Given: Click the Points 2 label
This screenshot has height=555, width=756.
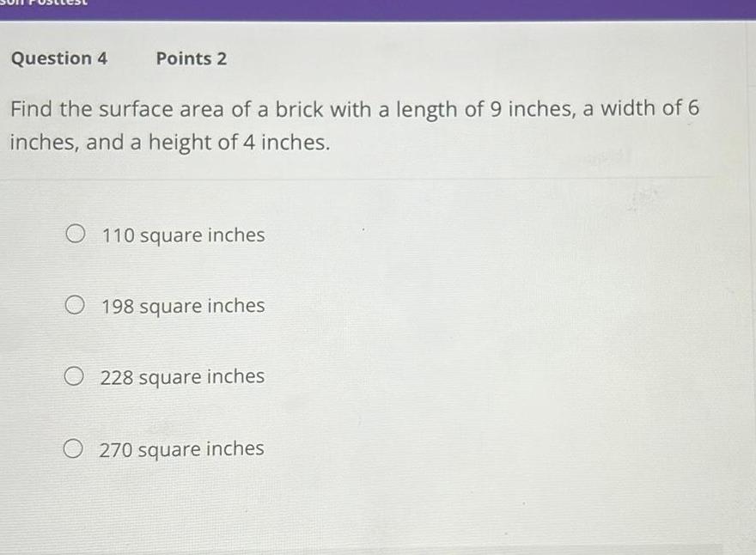Looking at the screenshot, I should pyautogui.click(x=191, y=58).
